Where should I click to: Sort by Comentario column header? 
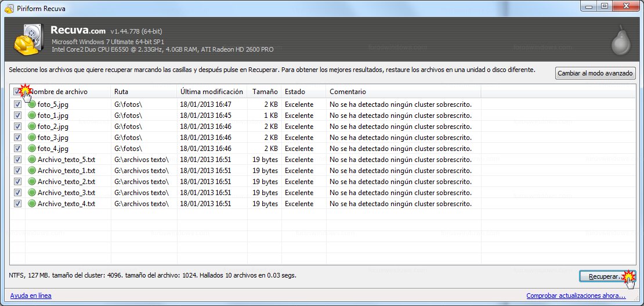click(403, 92)
